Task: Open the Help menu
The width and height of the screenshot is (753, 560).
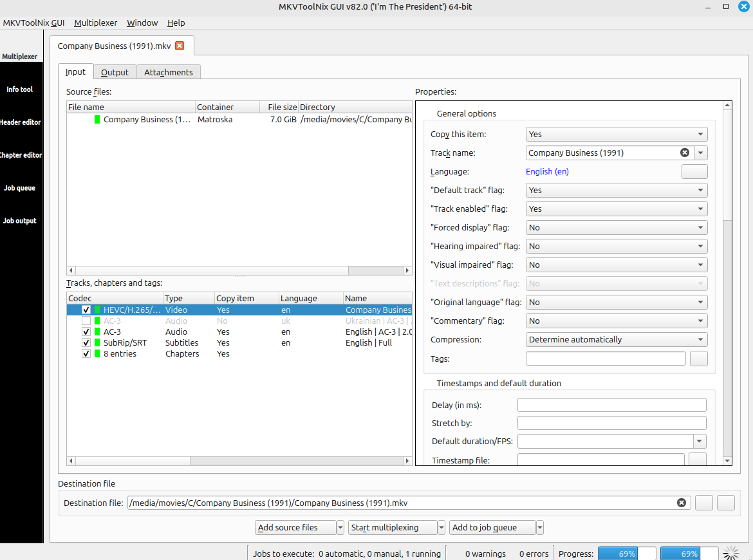Action: click(176, 23)
